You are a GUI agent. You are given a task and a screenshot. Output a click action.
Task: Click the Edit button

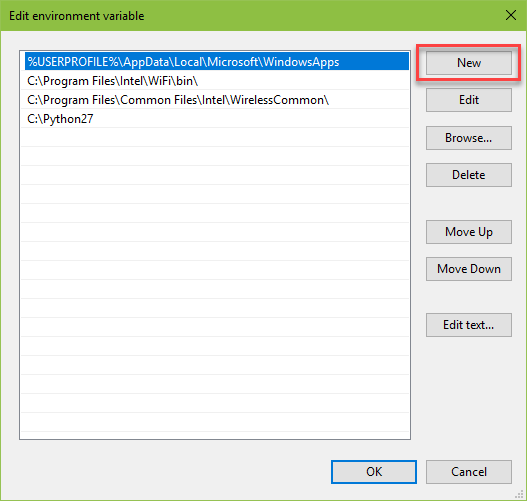click(x=469, y=100)
